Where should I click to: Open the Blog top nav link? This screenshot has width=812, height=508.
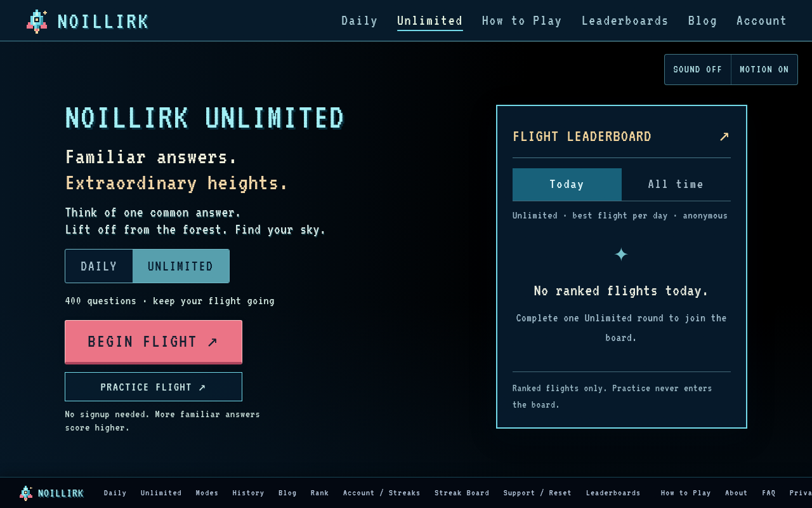point(703,21)
